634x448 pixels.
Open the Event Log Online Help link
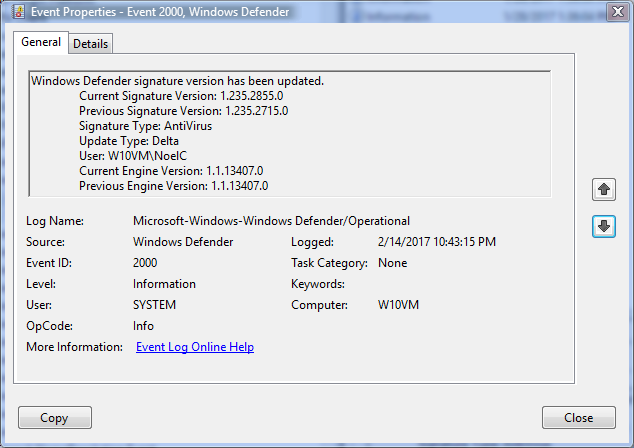194,347
